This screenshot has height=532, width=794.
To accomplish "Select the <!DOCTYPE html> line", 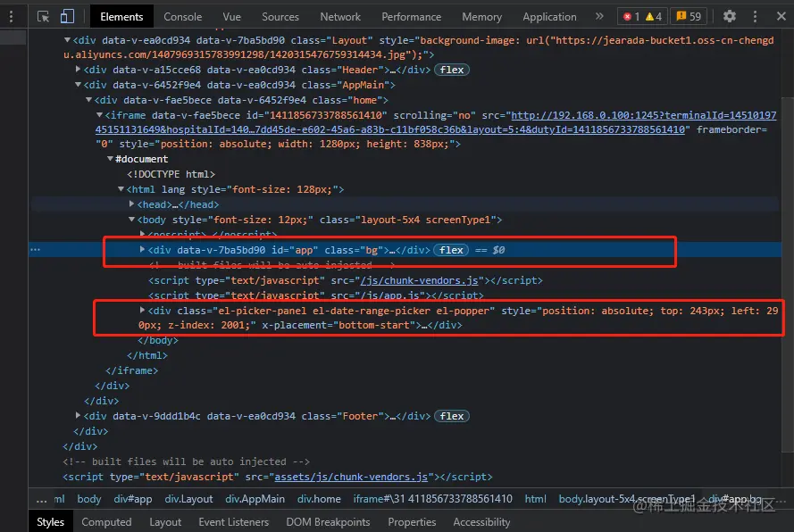I will 171,174.
